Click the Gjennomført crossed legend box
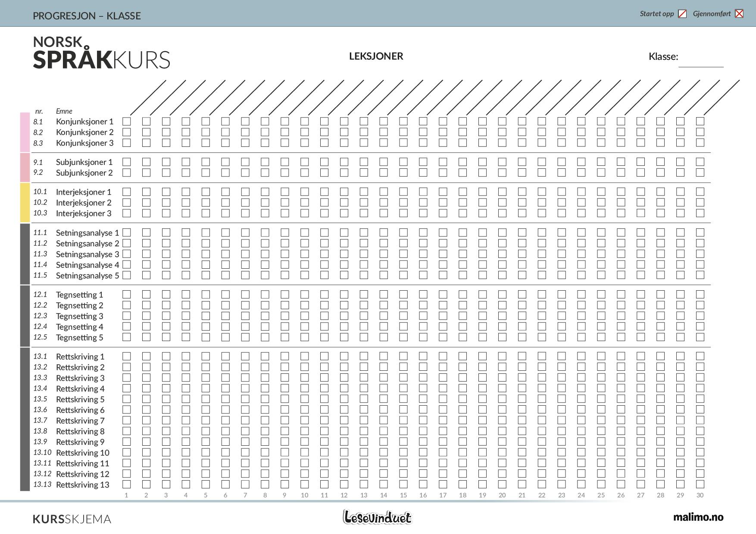Image resolution: width=756 pixels, height=534 pixels. [x=739, y=14]
